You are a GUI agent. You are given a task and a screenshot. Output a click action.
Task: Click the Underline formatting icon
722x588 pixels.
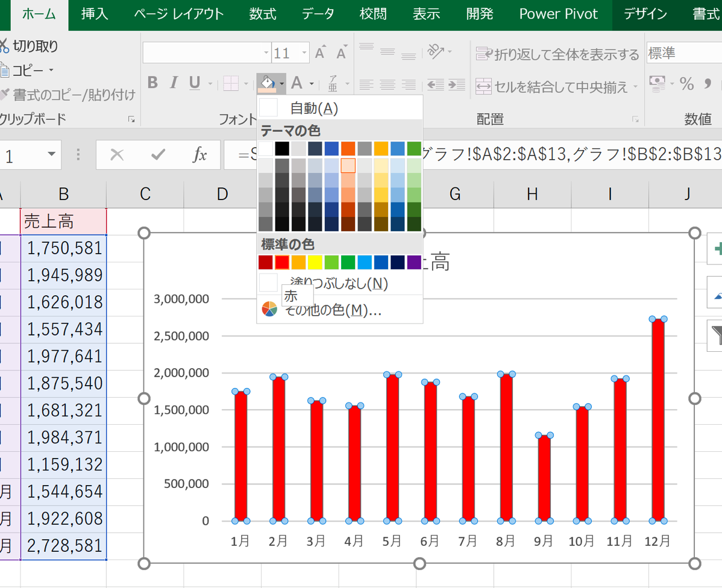click(x=195, y=83)
